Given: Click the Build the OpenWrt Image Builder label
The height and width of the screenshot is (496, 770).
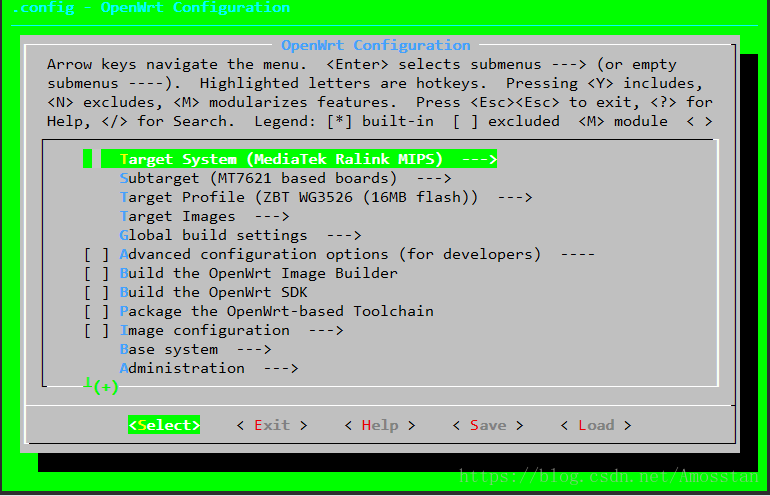Looking at the screenshot, I should point(258,274).
